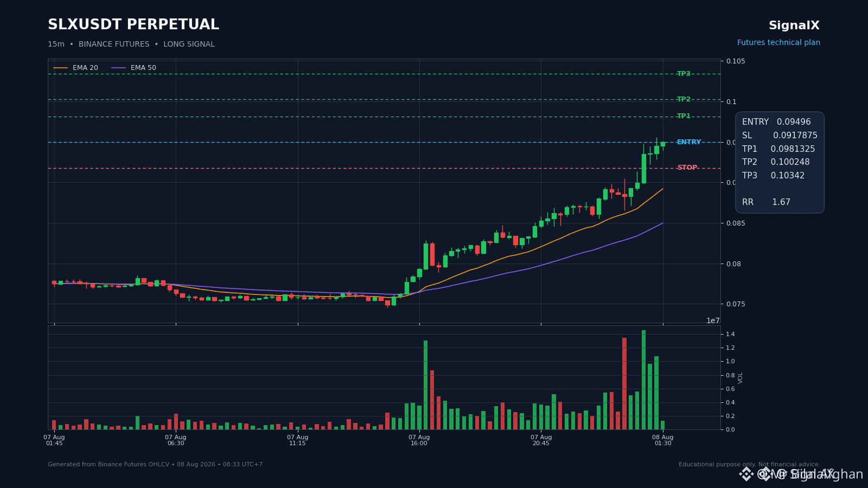Viewport: 868px width, 488px height.
Task: Click the 0.4 volume axis tick
Action: (x=730, y=402)
